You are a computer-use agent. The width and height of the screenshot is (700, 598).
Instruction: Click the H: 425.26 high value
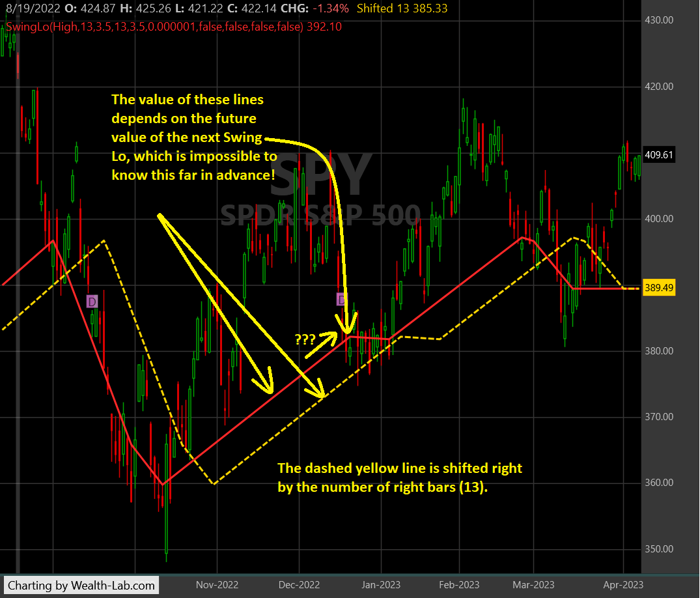(146, 8)
